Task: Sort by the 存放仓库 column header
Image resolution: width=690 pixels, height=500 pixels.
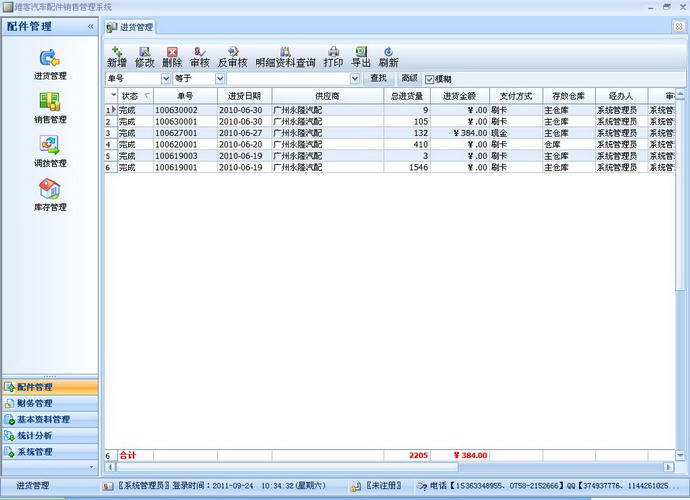Action: (569, 96)
